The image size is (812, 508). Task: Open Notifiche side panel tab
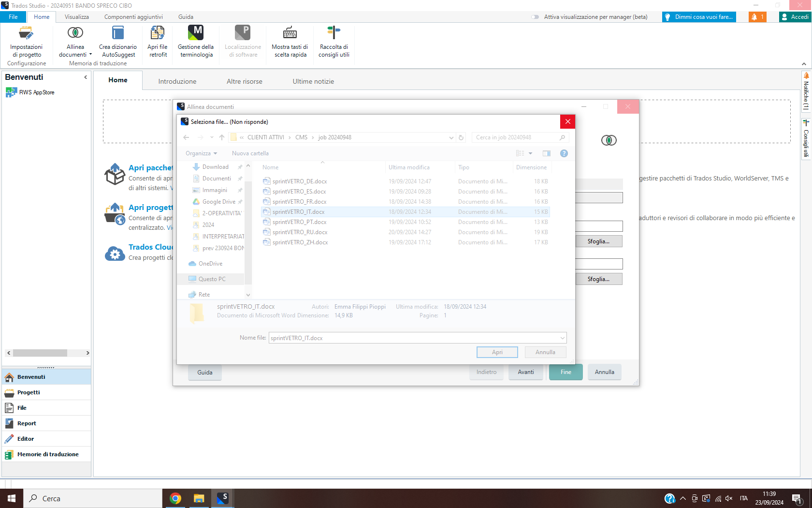(806, 91)
